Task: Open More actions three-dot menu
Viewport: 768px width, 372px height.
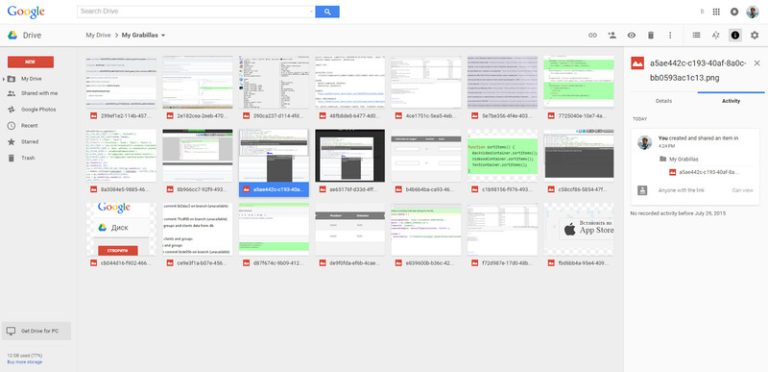Action: pos(670,35)
